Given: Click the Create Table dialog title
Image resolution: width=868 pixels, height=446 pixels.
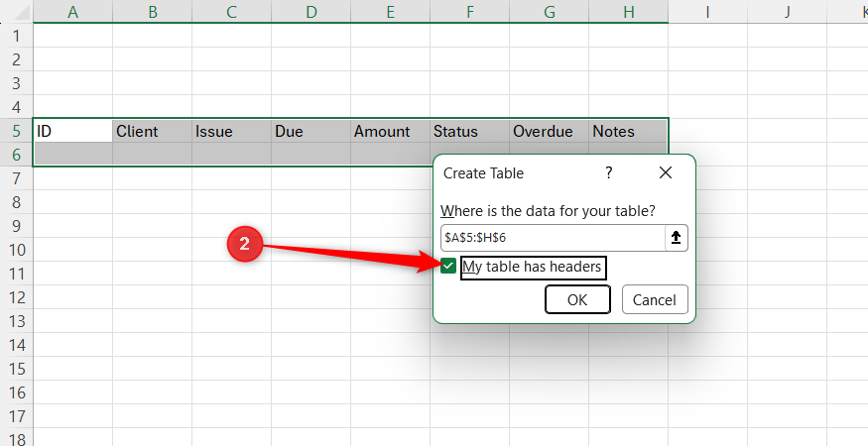Looking at the screenshot, I should pyautogui.click(x=483, y=173).
